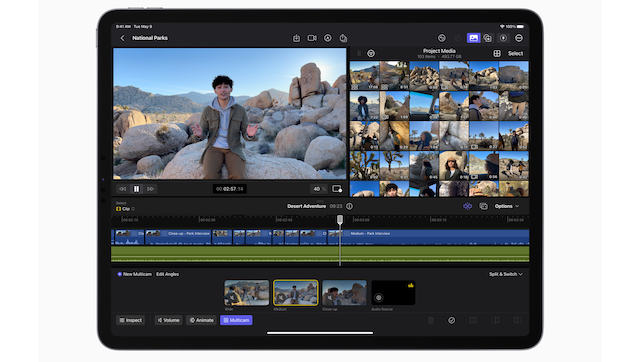
Task: Open the Multicam tab
Action: [236, 320]
